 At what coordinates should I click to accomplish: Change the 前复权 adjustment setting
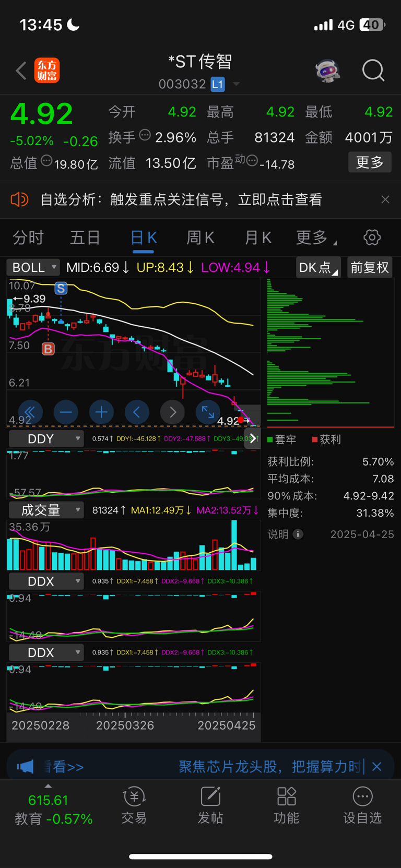point(370,267)
